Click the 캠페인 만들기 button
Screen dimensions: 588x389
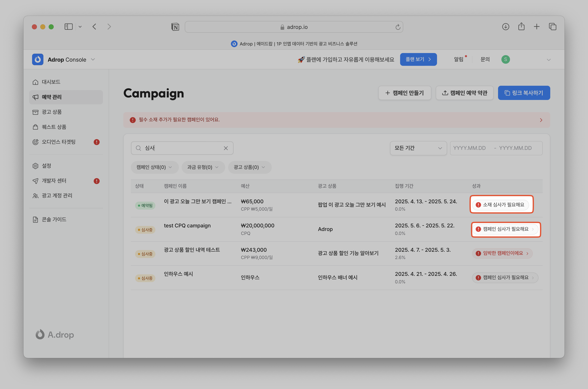click(x=405, y=93)
